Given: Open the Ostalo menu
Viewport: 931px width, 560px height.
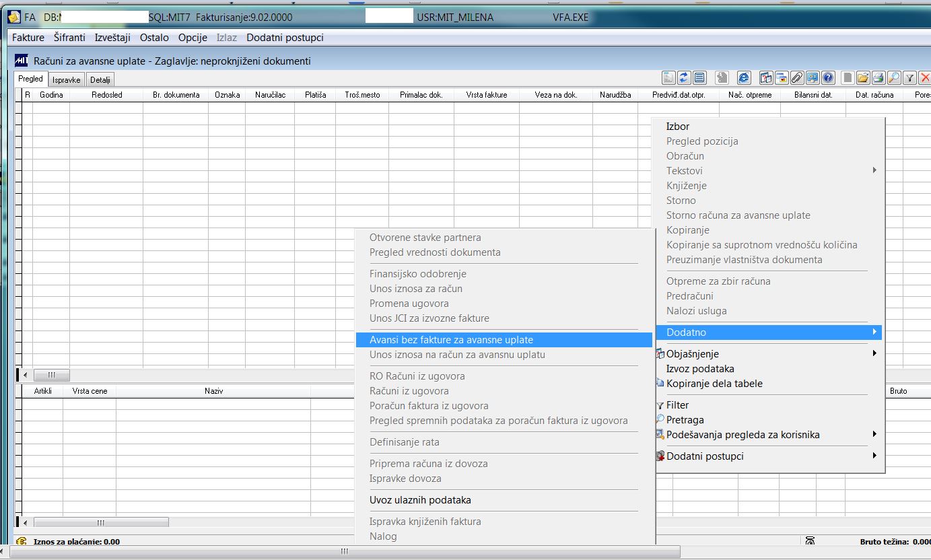Looking at the screenshot, I should (x=154, y=38).
